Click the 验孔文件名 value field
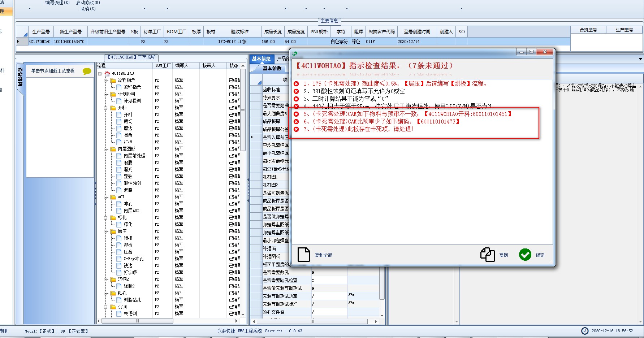The image size is (644, 338). (x=329, y=312)
